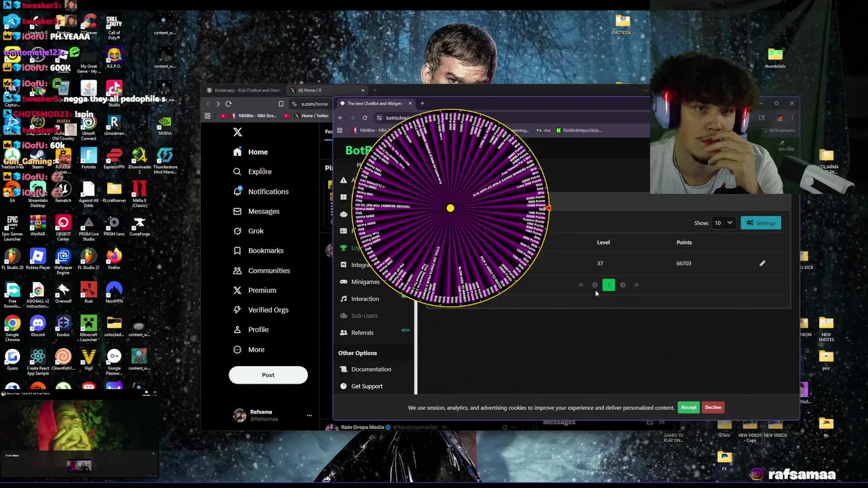Click the level value 37
Screen dimensions: 868x488
pos(600,264)
